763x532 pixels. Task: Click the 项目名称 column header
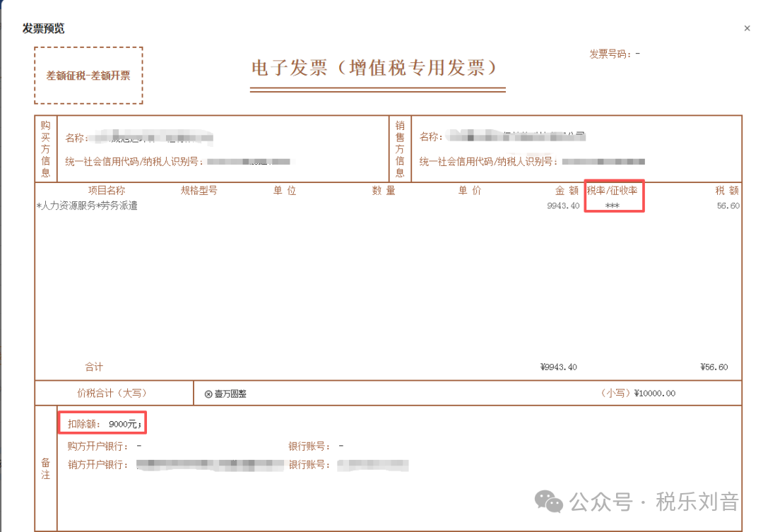(107, 190)
